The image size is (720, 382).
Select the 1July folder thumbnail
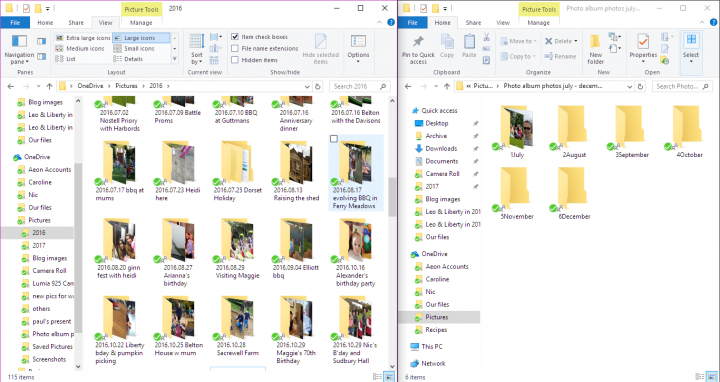click(517, 132)
